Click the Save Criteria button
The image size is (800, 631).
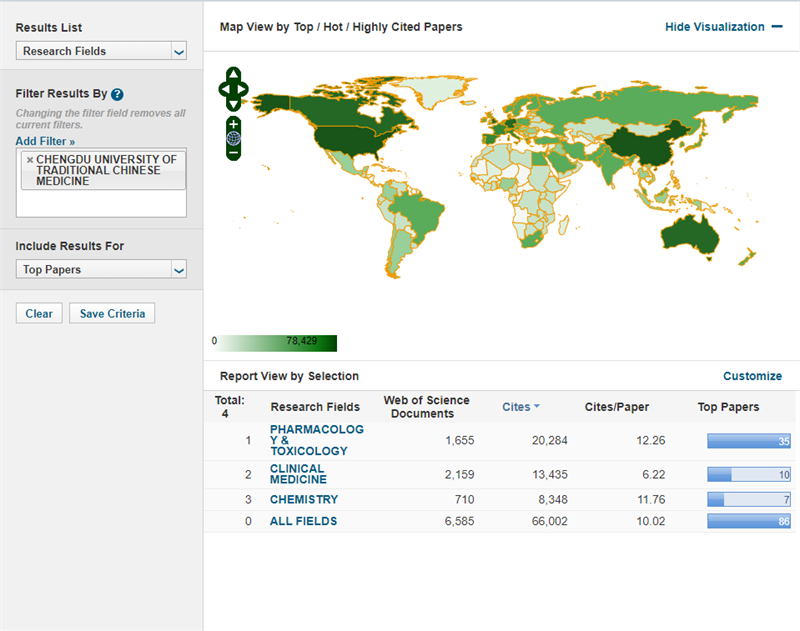coord(112,314)
